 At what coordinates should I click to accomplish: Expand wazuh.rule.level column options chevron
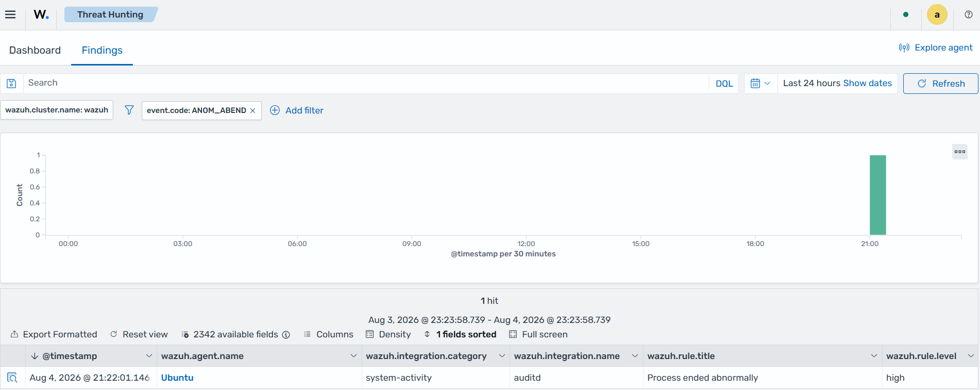971,356
